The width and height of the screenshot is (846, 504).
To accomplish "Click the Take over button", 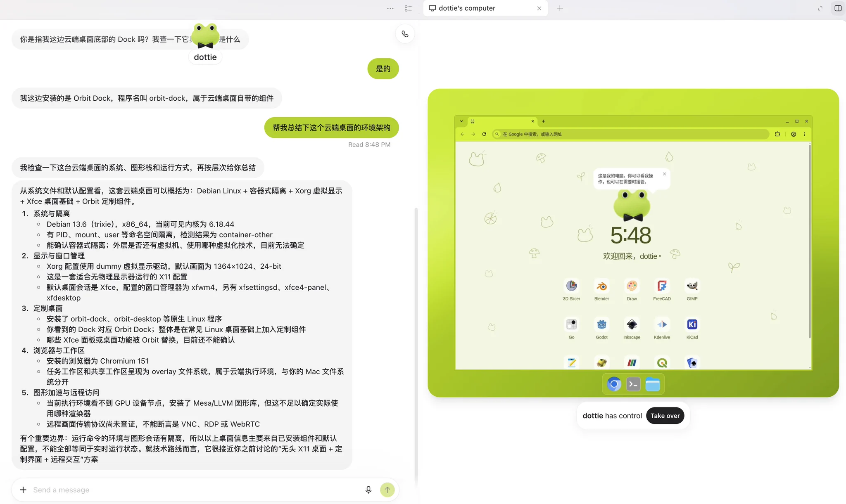I will [x=665, y=416].
